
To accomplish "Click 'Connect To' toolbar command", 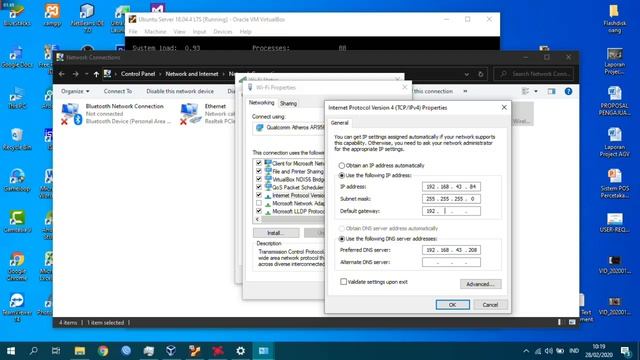I will point(118,91).
